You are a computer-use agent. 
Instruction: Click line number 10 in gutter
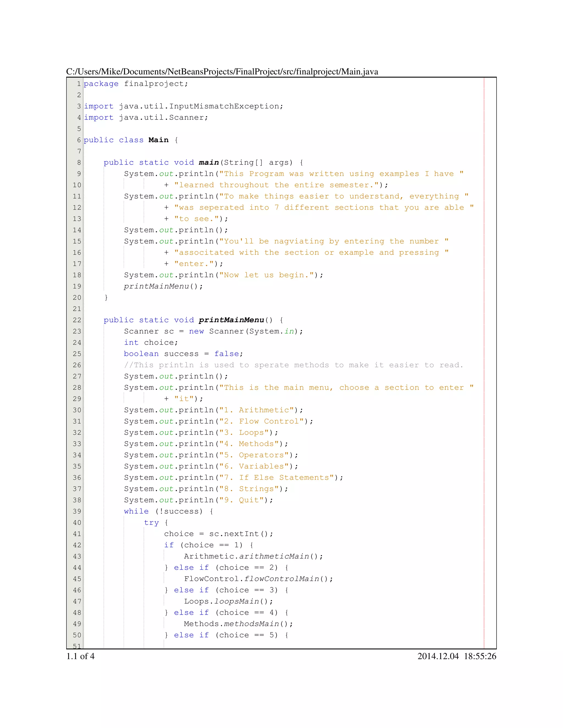coord(77,185)
